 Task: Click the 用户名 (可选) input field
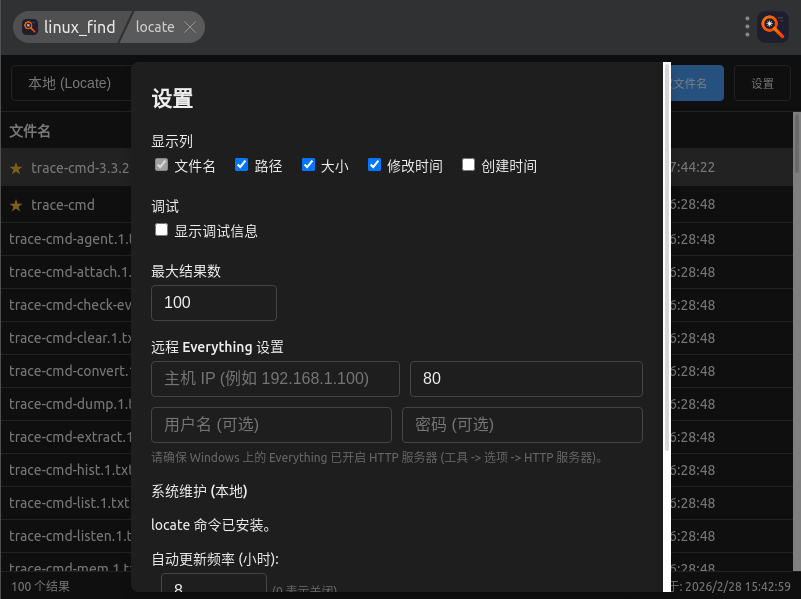tap(271, 425)
